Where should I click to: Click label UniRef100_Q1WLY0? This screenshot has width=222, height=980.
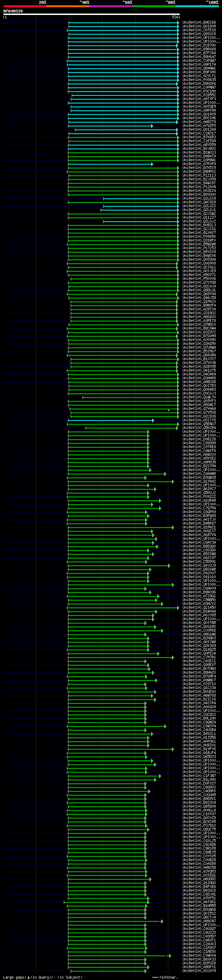(x=199, y=397)
